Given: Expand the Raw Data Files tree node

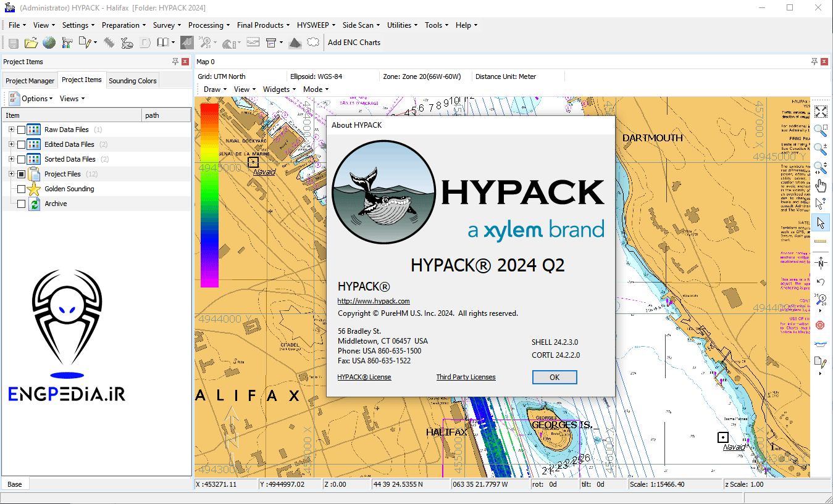Looking at the screenshot, I should click(11, 130).
